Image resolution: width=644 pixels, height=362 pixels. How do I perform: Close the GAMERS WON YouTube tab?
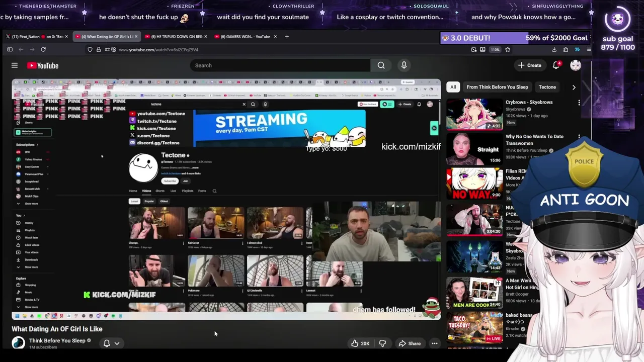click(x=275, y=36)
